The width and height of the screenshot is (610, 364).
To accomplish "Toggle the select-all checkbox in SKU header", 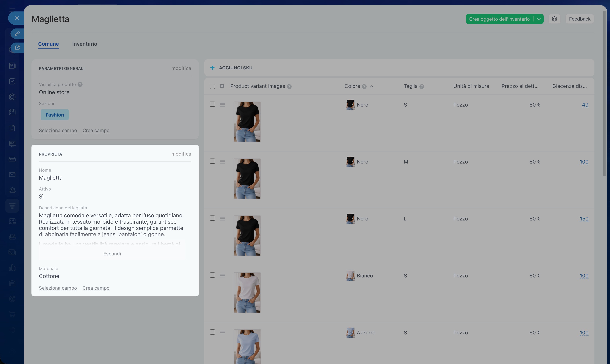I will coord(212,86).
